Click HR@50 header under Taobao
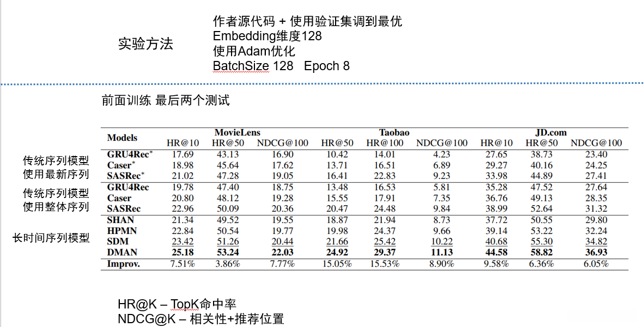644x327 pixels. [x=337, y=143]
